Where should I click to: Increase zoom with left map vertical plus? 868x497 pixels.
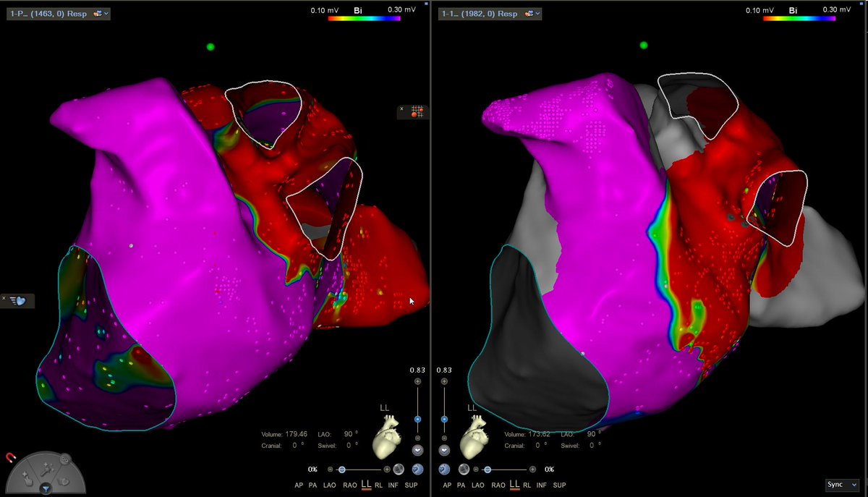pos(417,381)
